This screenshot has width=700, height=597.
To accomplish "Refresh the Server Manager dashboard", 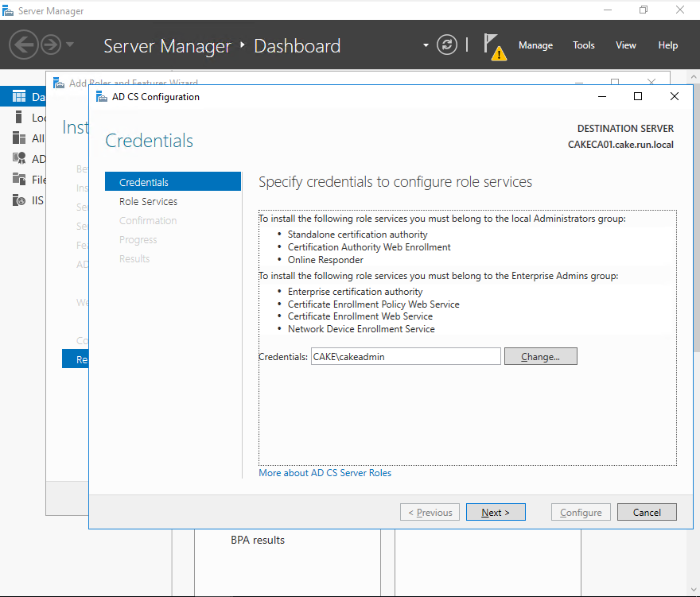I will tap(447, 45).
